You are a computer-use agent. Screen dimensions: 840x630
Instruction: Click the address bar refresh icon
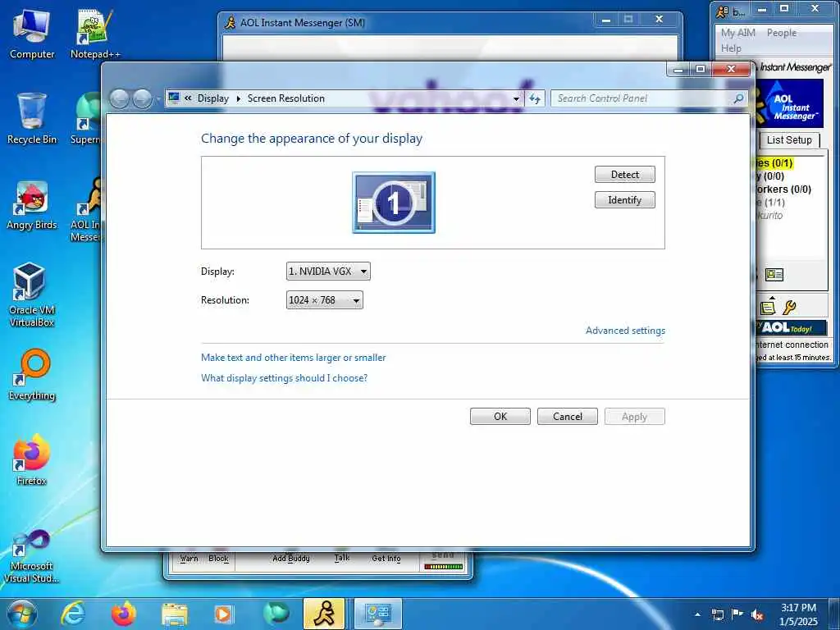click(x=535, y=98)
